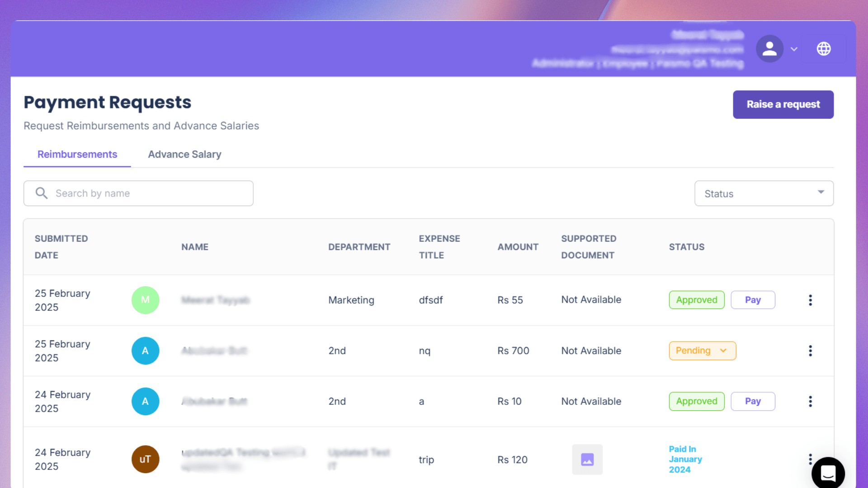Open three-dot menu for Rs 10 row
Image resolution: width=868 pixels, height=488 pixels.
[x=810, y=401]
